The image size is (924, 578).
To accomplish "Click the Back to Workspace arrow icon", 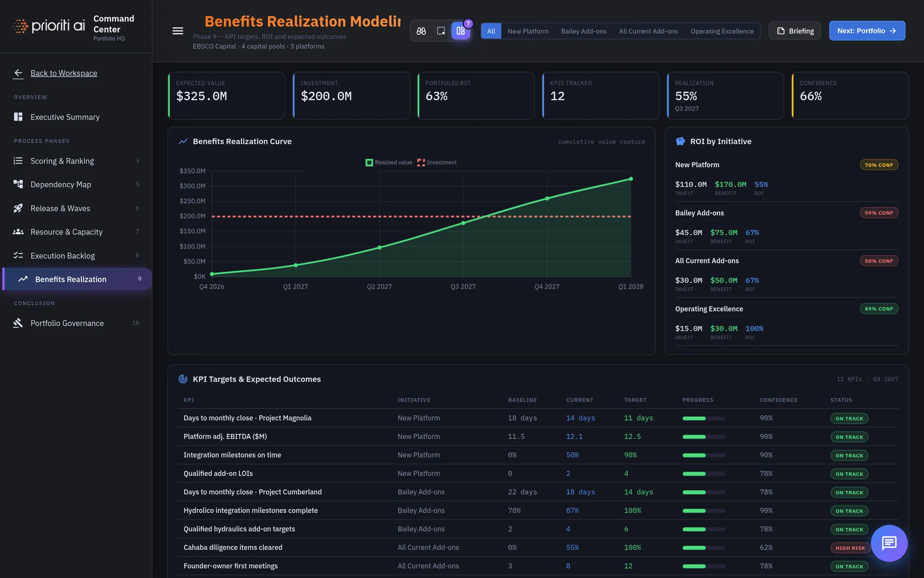I will tap(18, 73).
